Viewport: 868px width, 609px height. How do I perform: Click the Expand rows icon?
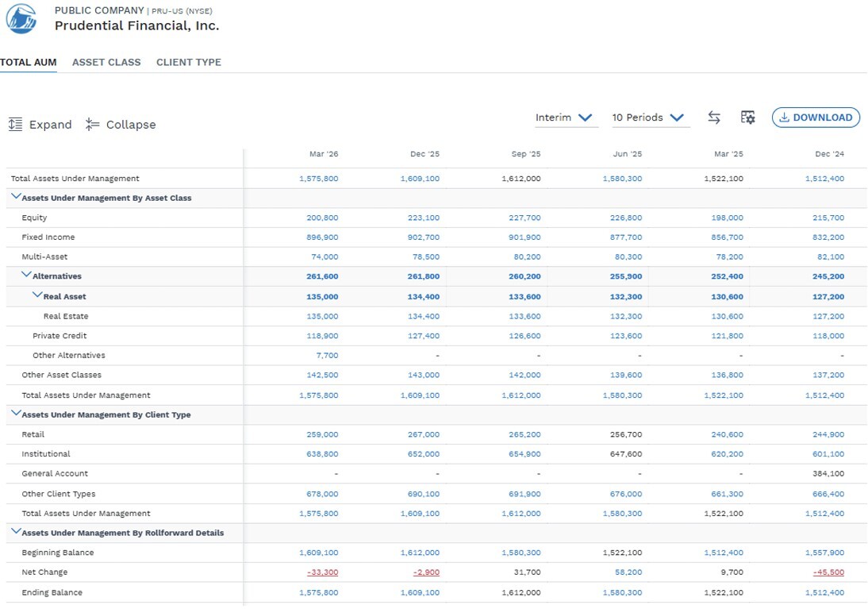point(16,124)
